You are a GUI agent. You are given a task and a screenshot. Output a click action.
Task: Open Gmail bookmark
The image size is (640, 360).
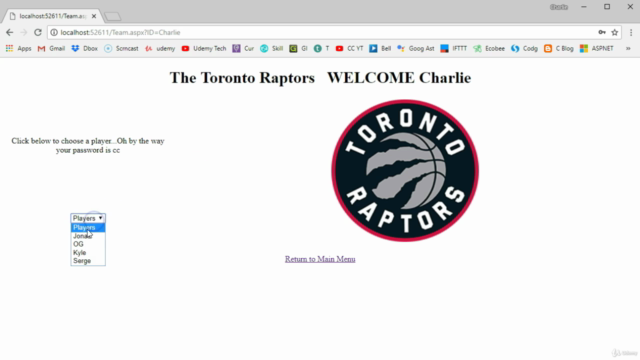click(x=51, y=49)
